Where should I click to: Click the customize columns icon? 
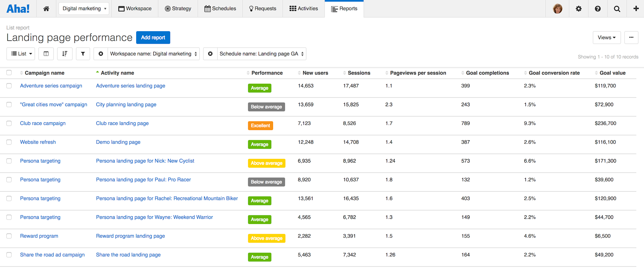tap(46, 54)
